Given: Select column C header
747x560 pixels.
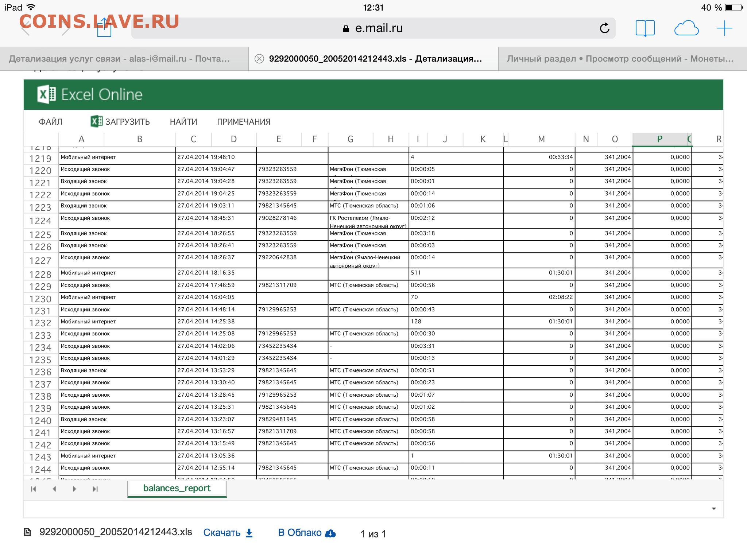Looking at the screenshot, I should (x=193, y=139).
